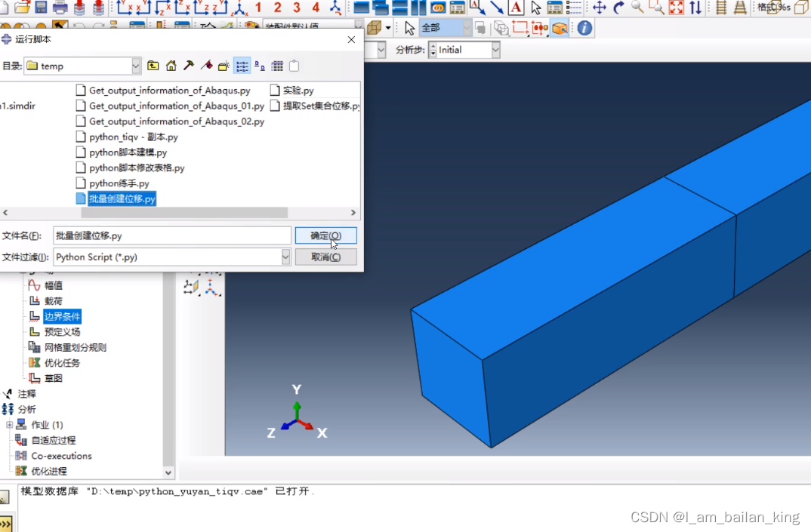Open the Initial analysis step dropdown

click(495, 50)
